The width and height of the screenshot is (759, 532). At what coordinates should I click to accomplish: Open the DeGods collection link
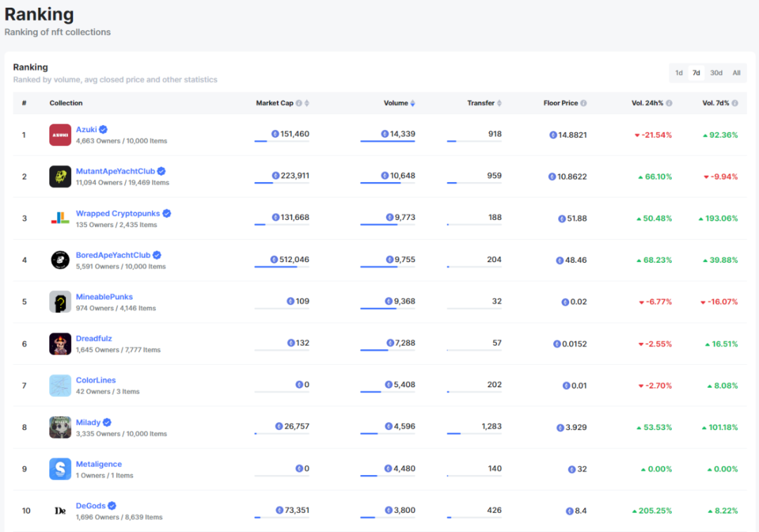click(x=91, y=505)
